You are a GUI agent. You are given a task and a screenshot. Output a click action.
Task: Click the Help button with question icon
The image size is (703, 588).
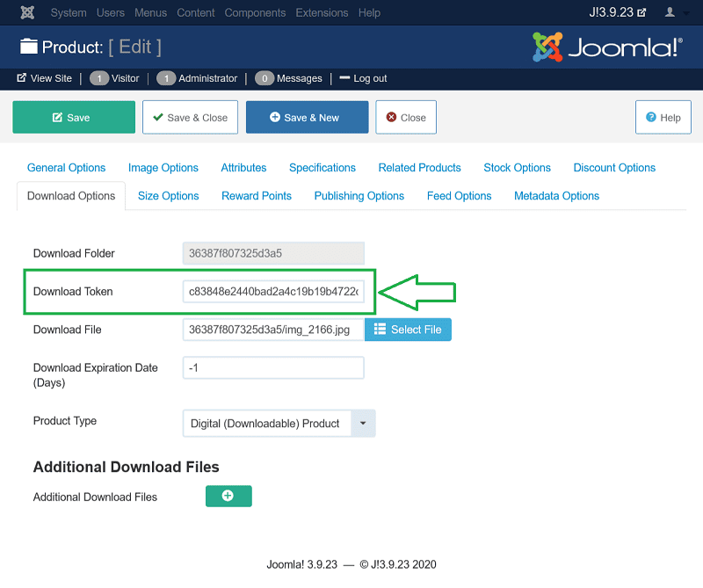663,117
